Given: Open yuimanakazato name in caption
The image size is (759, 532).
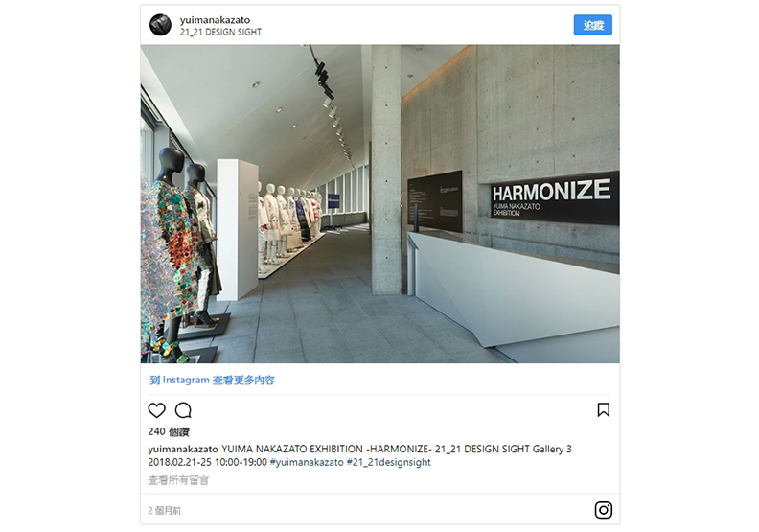Looking at the screenshot, I should (183, 450).
